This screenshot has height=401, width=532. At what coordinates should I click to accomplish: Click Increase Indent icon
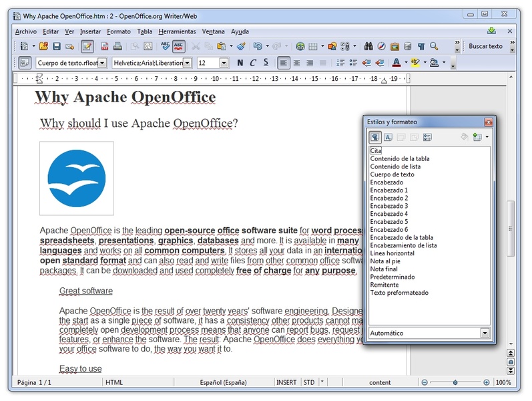tap(379, 63)
